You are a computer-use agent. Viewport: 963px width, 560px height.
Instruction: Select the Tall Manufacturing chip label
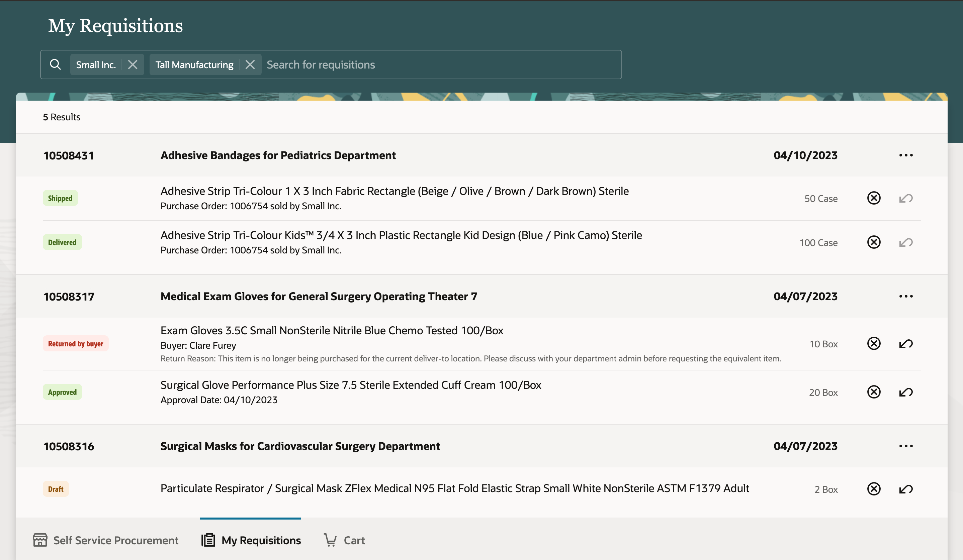(194, 65)
